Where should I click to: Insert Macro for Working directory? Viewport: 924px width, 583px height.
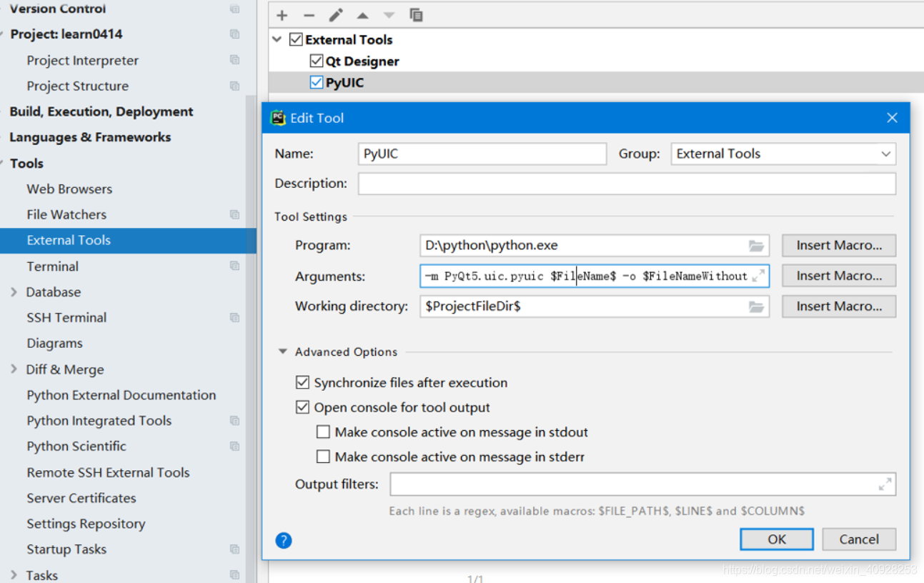click(839, 307)
